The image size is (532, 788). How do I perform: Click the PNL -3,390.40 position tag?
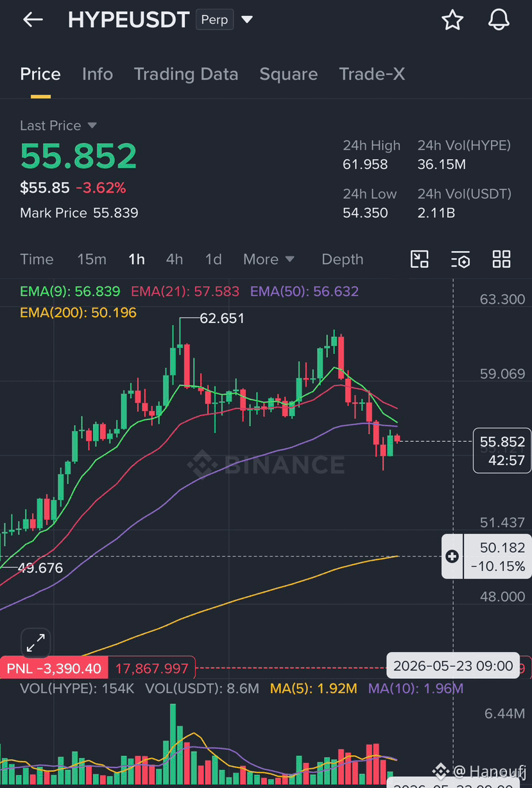click(54, 669)
